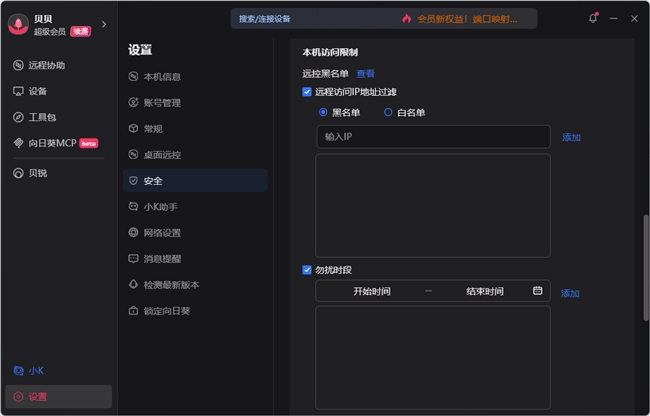Click the notification bell icon
The image size is (650, 416).
(x=594, y=18)
